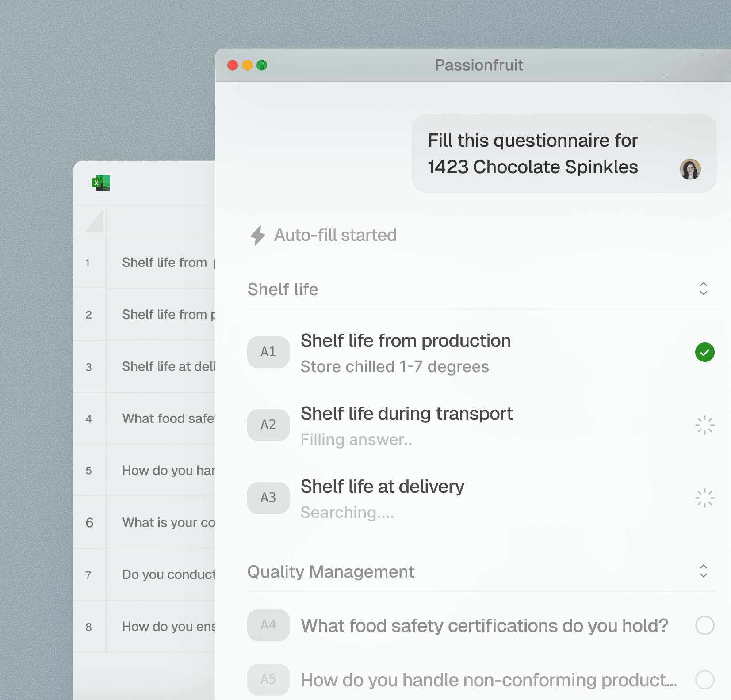731x700 pixels.
Task: Select row 5 header in the spreadsheet
Action: tap(90, 471)
